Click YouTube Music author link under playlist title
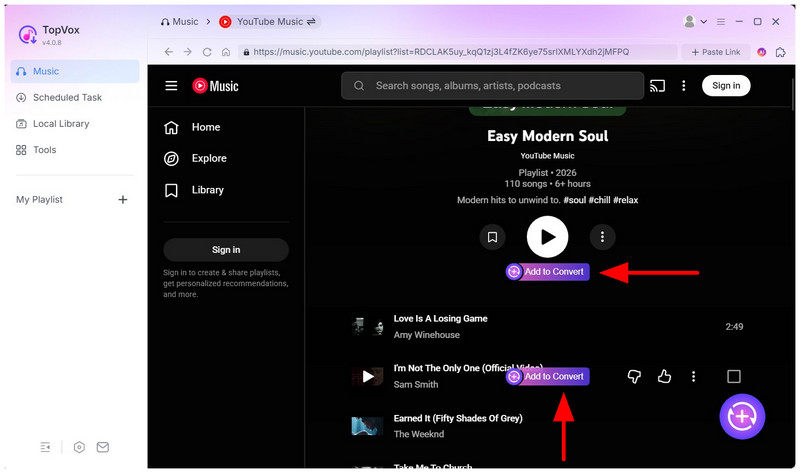800x473 pixels. [547, 156]
